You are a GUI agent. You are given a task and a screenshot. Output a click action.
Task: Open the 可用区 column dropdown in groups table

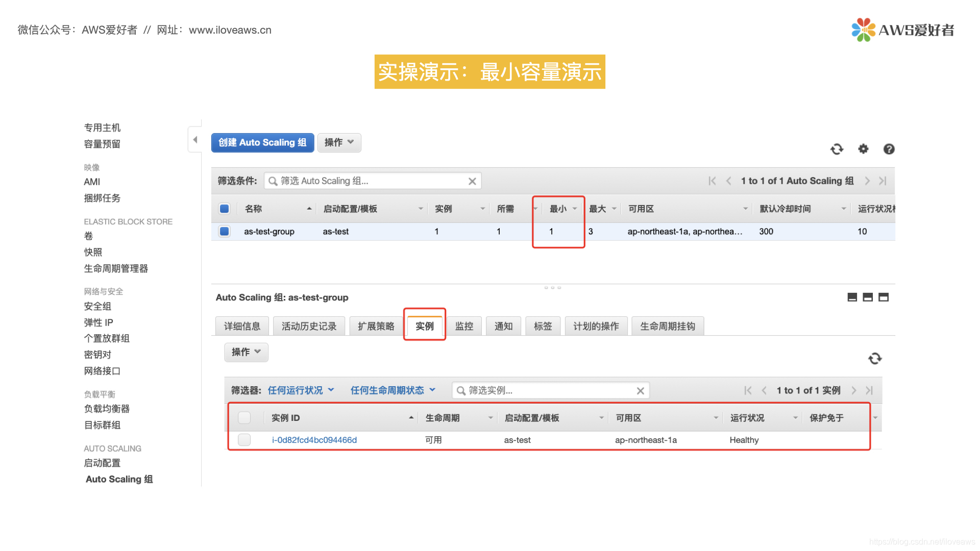point(745,209)
